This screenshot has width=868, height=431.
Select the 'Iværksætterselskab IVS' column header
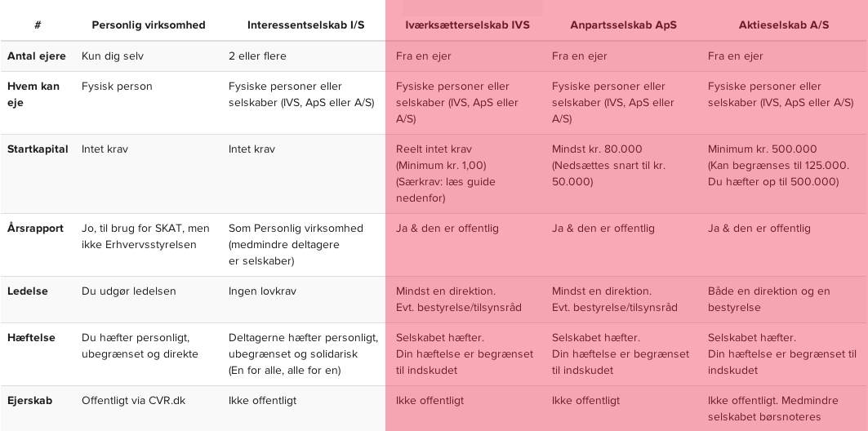[467, 25]
